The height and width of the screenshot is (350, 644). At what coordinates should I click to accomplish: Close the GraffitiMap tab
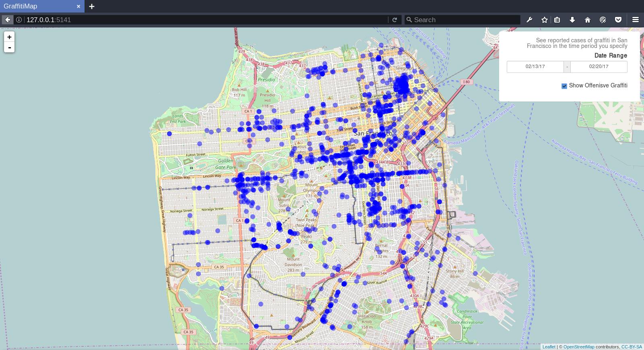pyautogui.click(x=78, y=6)
